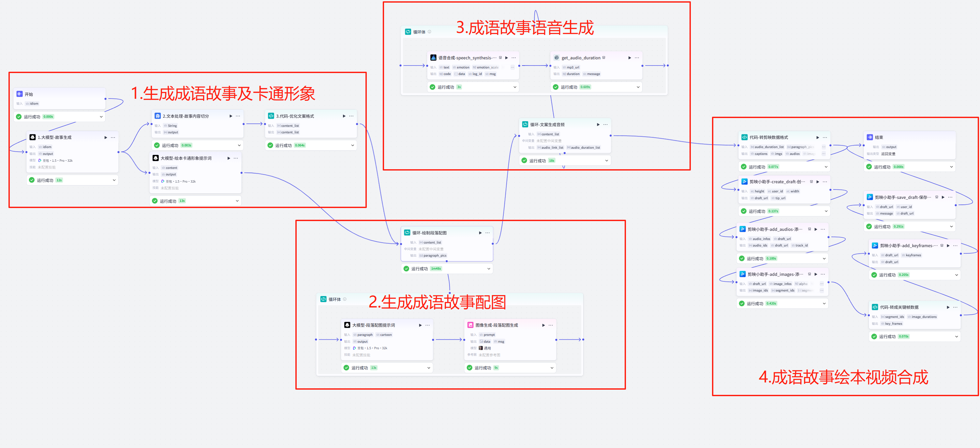This screenshot has height=448, width=980.
Task: Expand 代码-转剪映数据格式 run result chevron
Action: [x=826, y=167]
